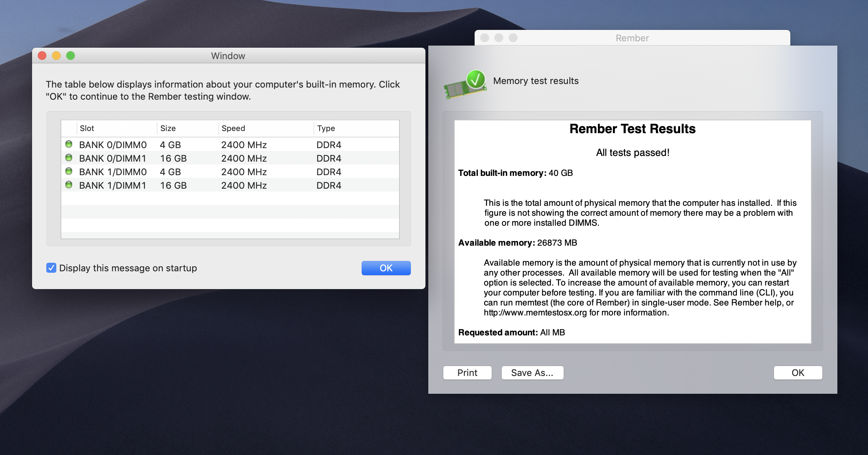
Task: Click the http://www.memtestosx.org address text
Action: point(535,313)
